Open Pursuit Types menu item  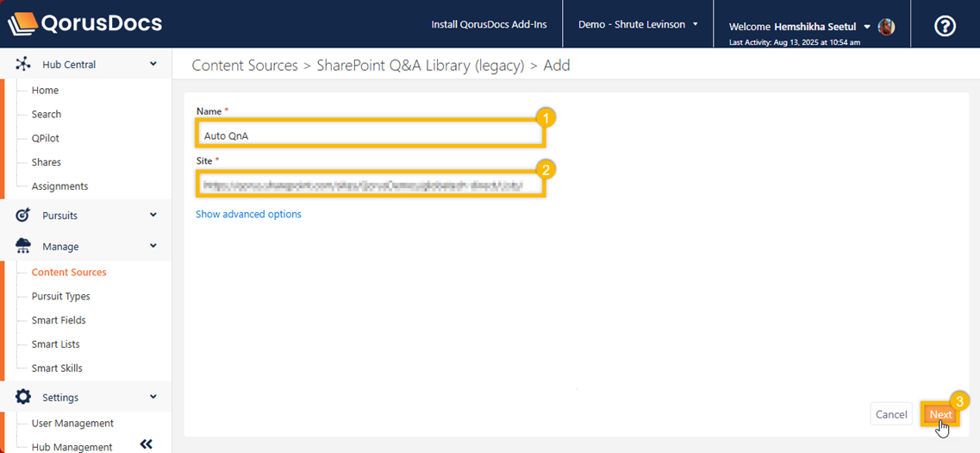click(x=60, y=296)
